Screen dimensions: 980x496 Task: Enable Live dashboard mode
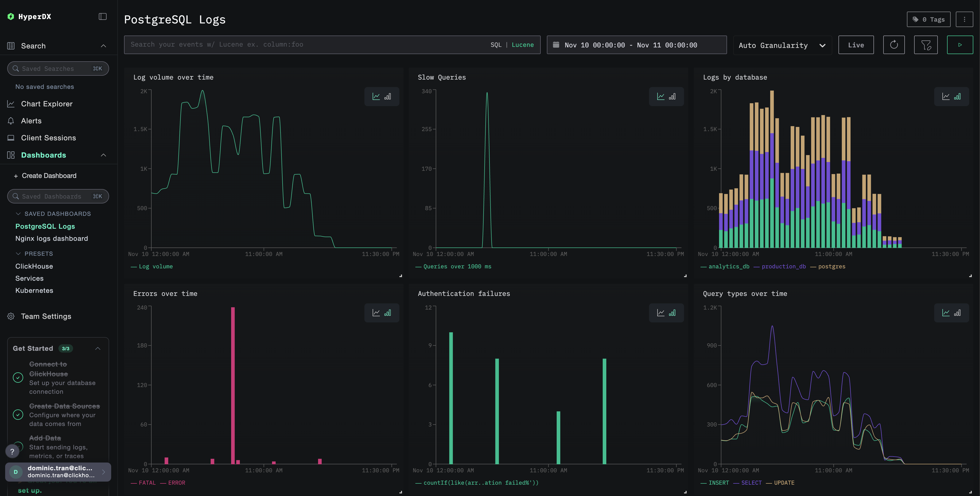point(856,45)
